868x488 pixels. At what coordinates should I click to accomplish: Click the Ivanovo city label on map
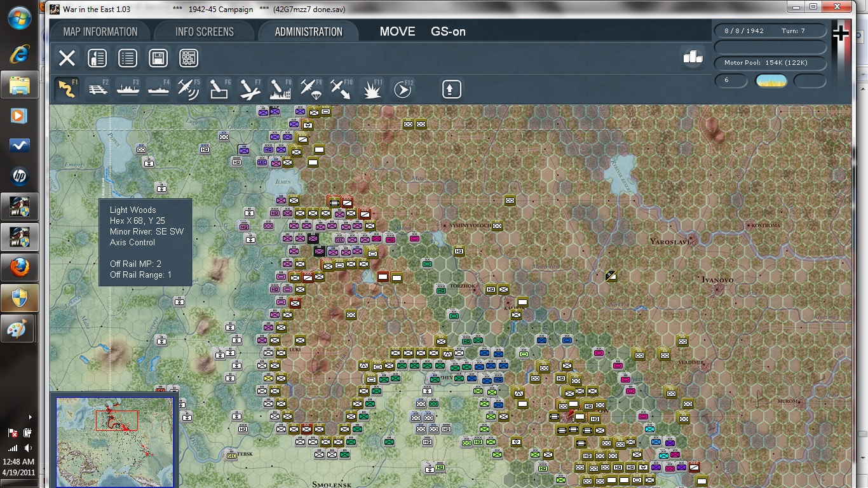pos(717,280)
